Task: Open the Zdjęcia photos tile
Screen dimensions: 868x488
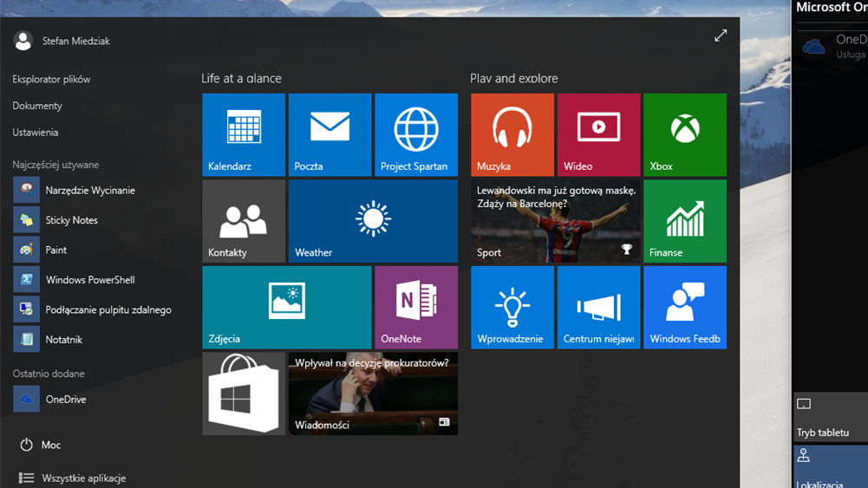Action: coord(287,308)
